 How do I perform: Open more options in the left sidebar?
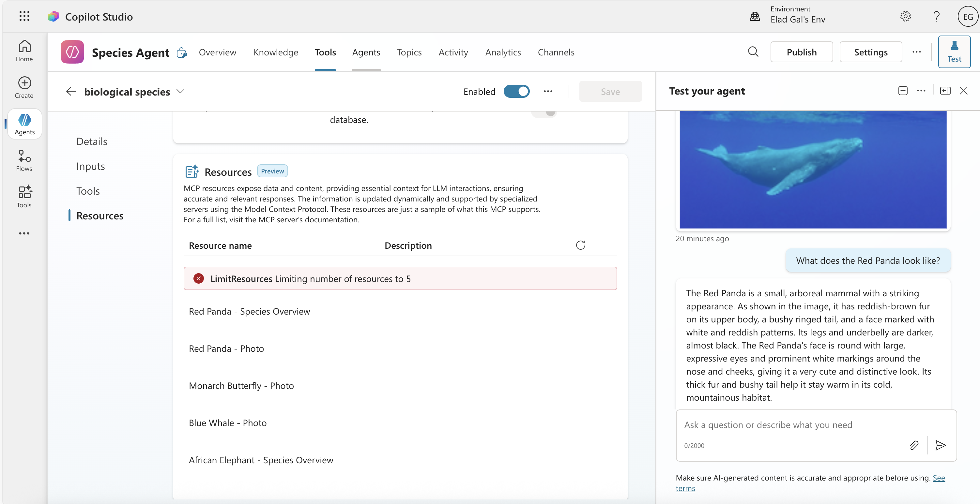[x=24, y=233]
